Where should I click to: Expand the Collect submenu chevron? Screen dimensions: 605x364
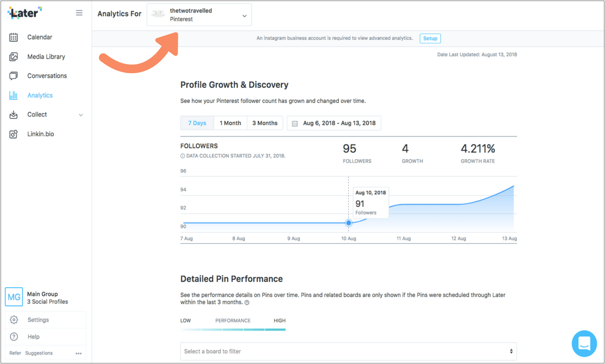[x=81, y=115]
